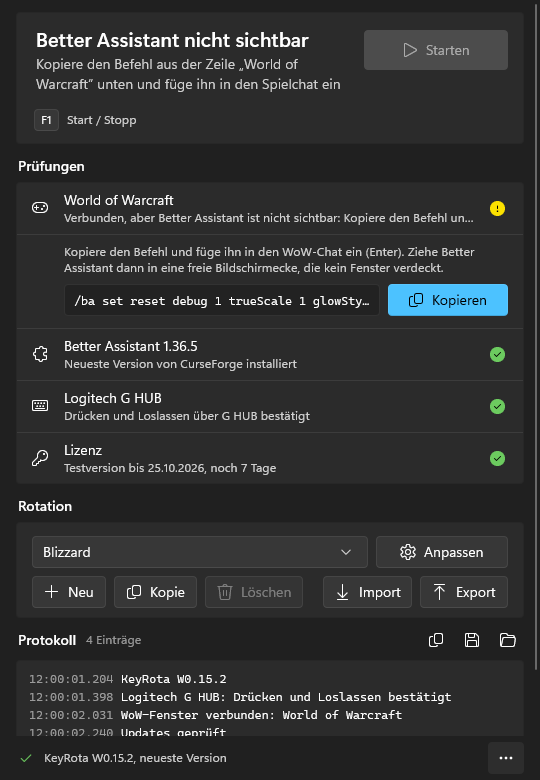Click "Neueste Version von CurseForge installiert" text

tap(180, 364)
